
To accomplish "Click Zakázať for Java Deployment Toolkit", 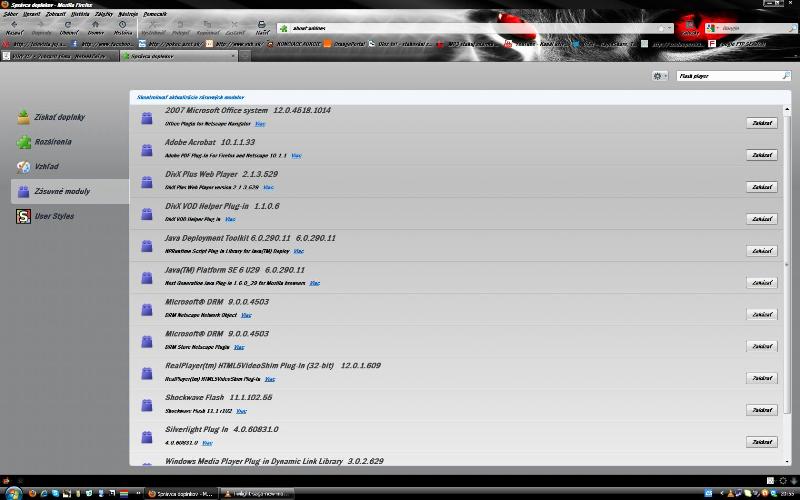I will pyautogui.click(x=762, y=251).
